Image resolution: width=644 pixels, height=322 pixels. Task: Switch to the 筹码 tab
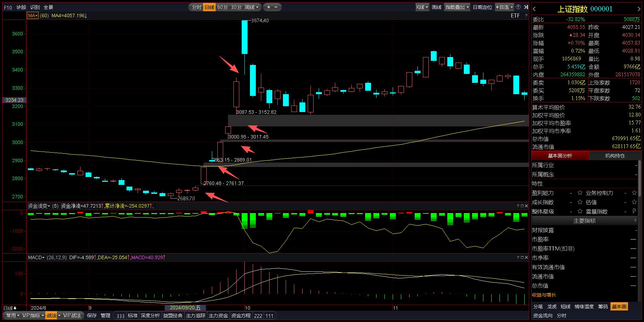point(603,307)
